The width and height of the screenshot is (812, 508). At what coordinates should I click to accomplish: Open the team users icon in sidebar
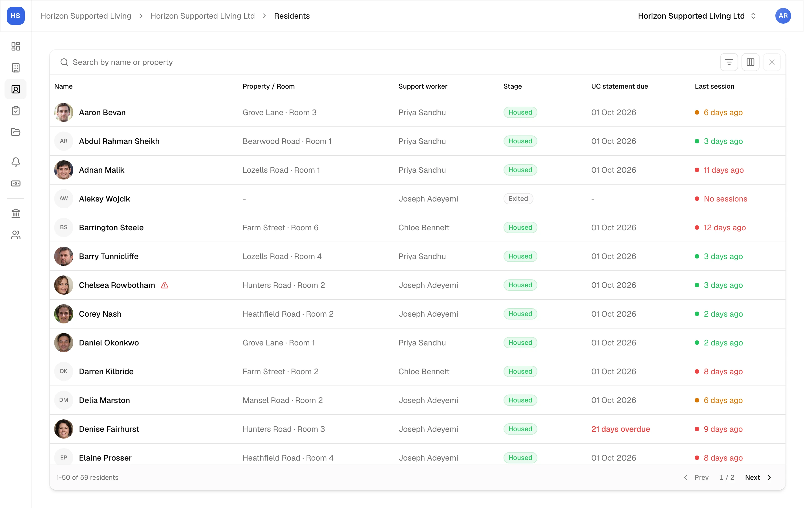16,235
